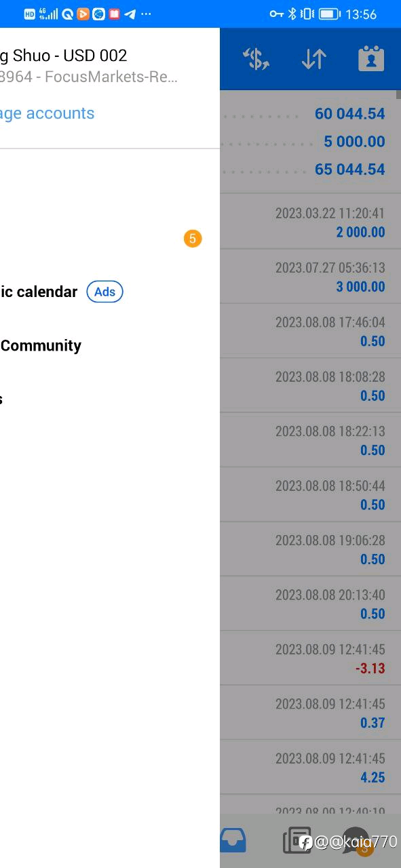Viewport: 401px width, 868px height.
Task: Select the 4.25 profit history row
Action: point(310,768)
